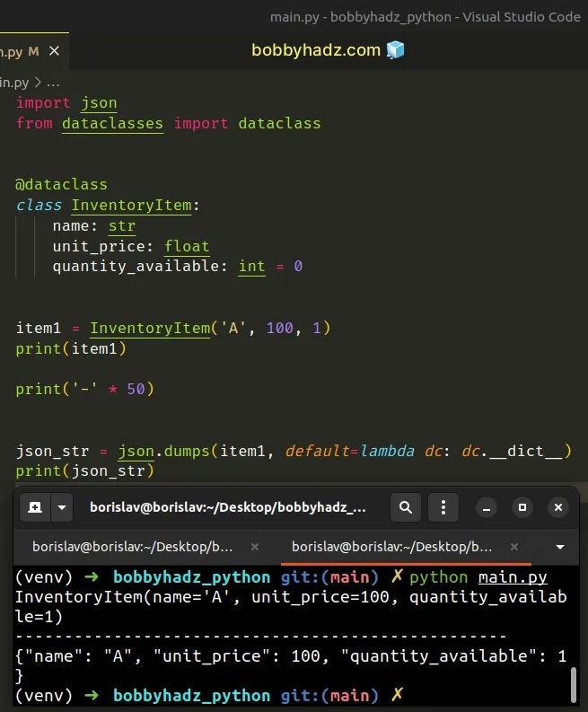Screen dimensions: 588x712
Task: Click the '@dataclass' decorator
Action: click(x=61, y=184)
